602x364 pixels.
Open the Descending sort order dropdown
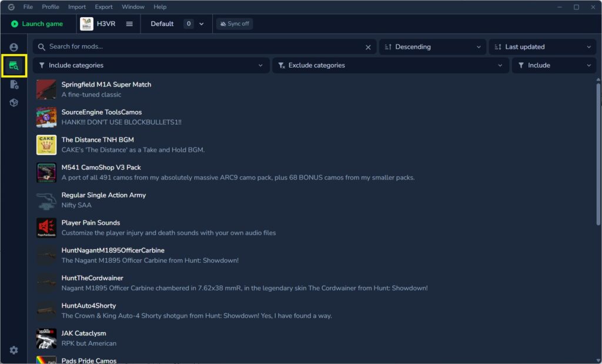[x=432, y=46]
